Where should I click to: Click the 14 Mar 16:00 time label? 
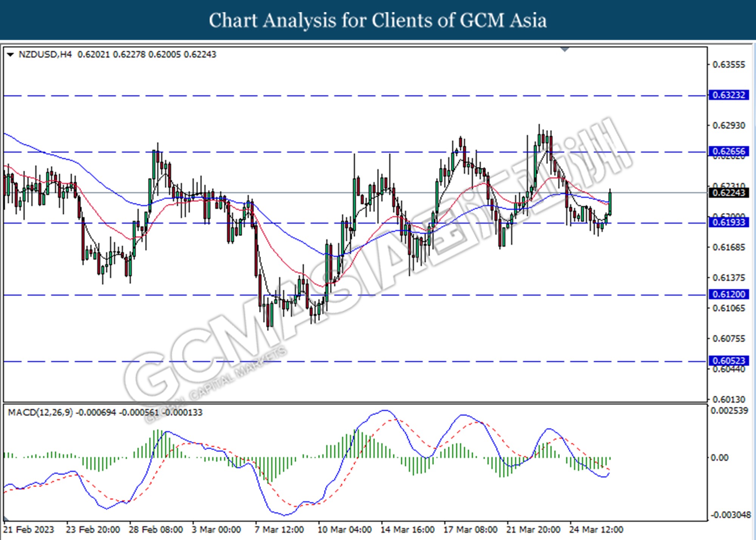point(407,529)
